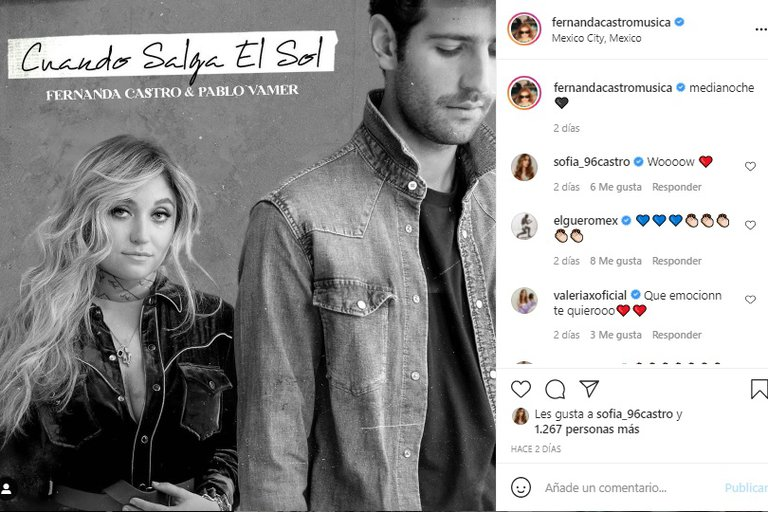
Task: Open fernandacastromusica header profile picture
Action: (524, 29)
